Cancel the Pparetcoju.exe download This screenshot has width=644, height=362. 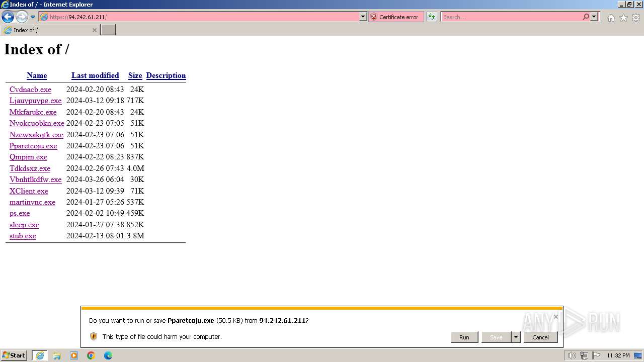[x=540, y=337]
